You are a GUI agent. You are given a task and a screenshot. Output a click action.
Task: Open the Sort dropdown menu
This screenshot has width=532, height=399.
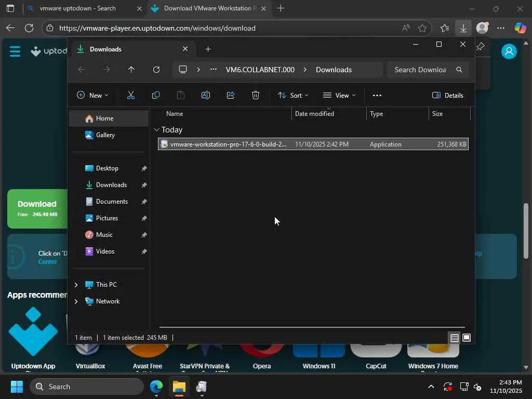coord(293,96)
